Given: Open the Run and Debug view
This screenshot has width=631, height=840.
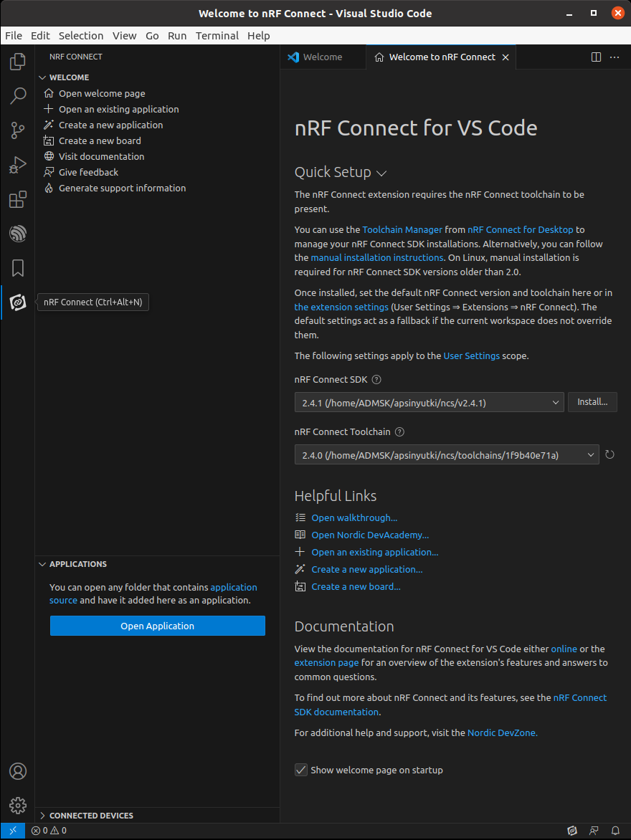Looking at the screenshot, I should click(x=18, y=165).
